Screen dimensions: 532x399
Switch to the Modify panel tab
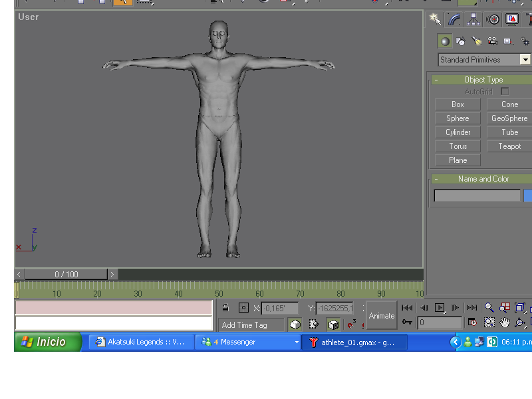(x=454, y=19)
